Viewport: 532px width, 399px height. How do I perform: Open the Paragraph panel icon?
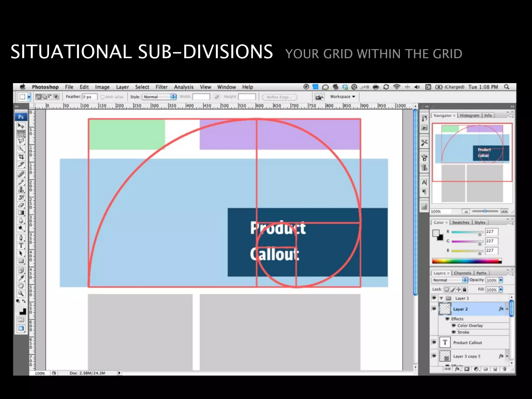click(x=424, y=192)
